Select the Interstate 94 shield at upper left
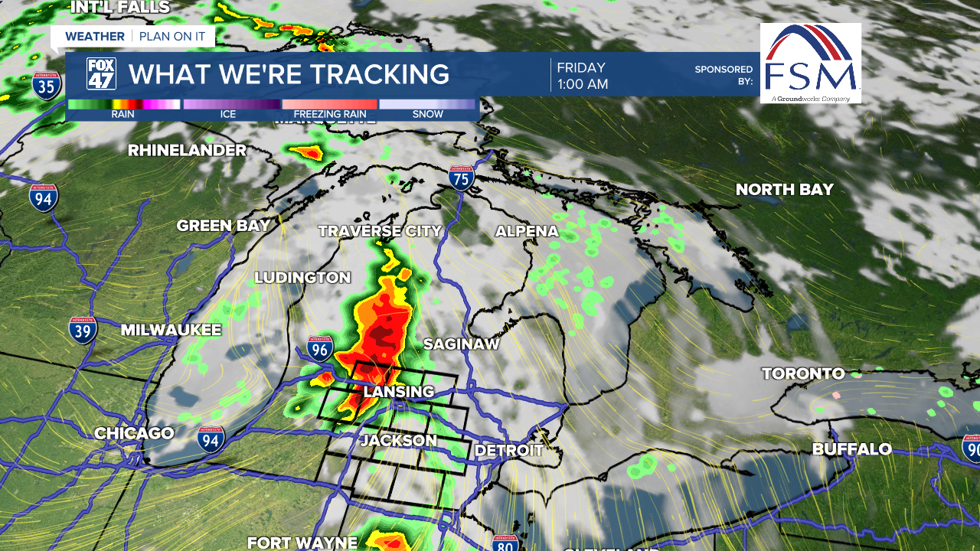The height and width of the screenshot is (551, 980). tap(42, 197)
